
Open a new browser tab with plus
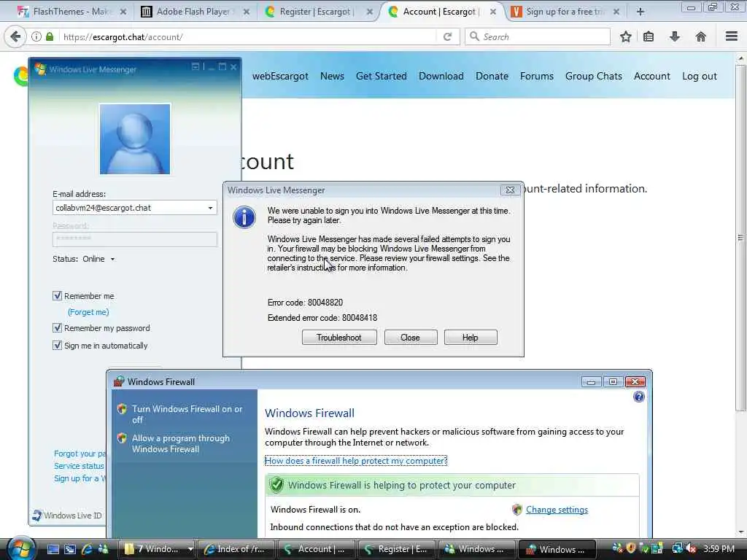coord(640,12)
